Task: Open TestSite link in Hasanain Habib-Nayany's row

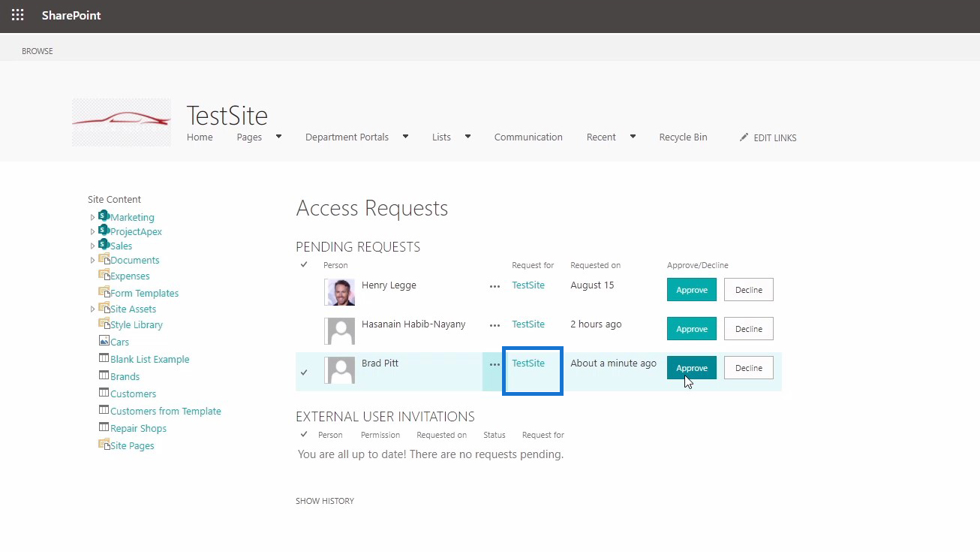Action: pos(528,324)
